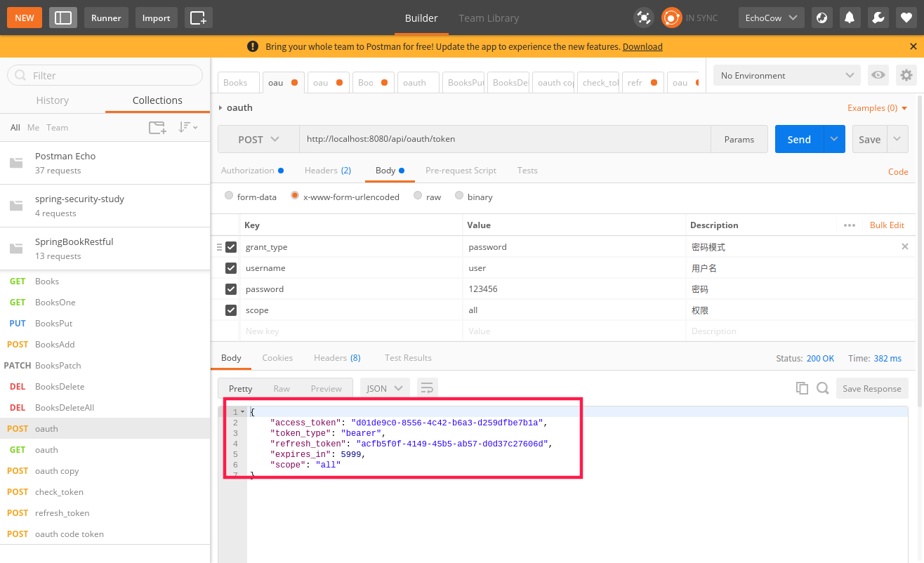
Task: Open settings wrench icon
Action: [878, 18]
